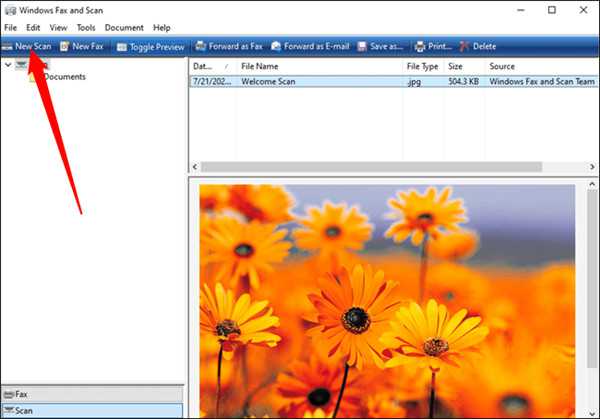The width and height of the screenshot is (600, 419).
Task: Open the Edit menu
Action: (33, 28)
